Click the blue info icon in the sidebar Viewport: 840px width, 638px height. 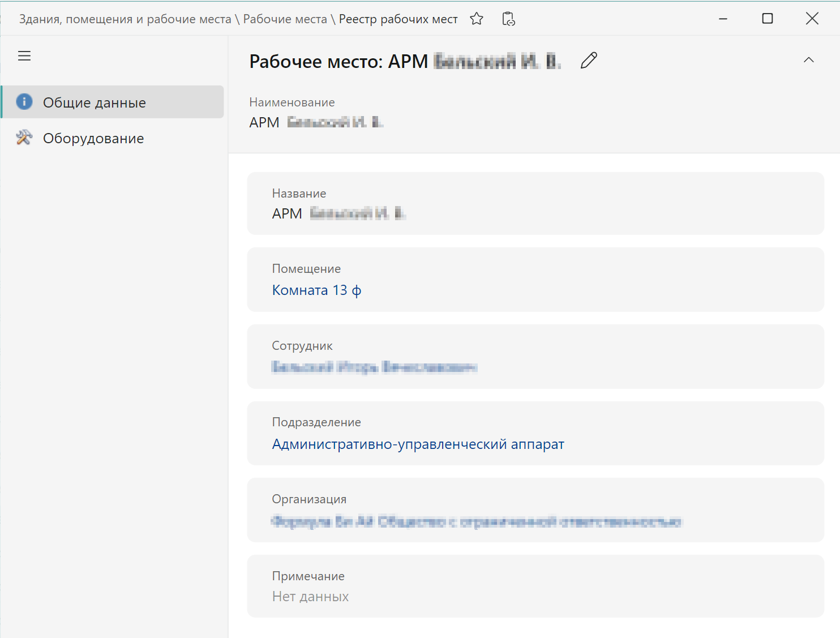(24, 102)
